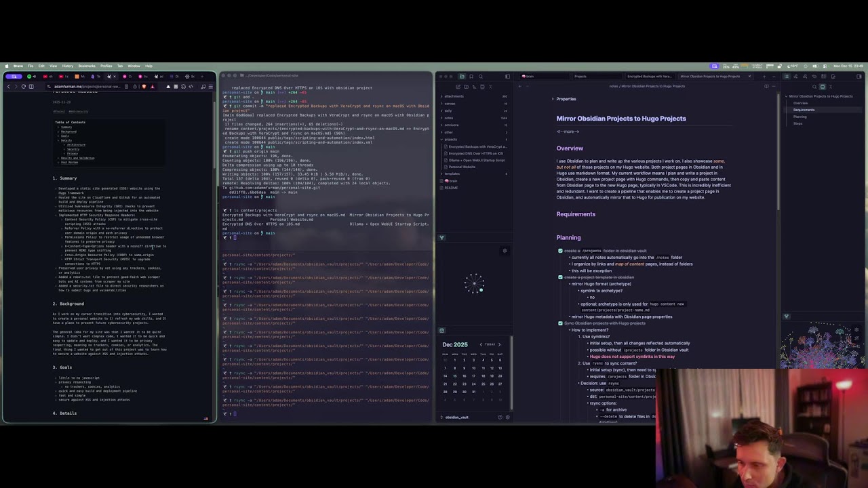The height and width of the screenshot is (488, 868).
Task: Open 'Personal Website' note in projects folder
Action: tap(462, 167)
